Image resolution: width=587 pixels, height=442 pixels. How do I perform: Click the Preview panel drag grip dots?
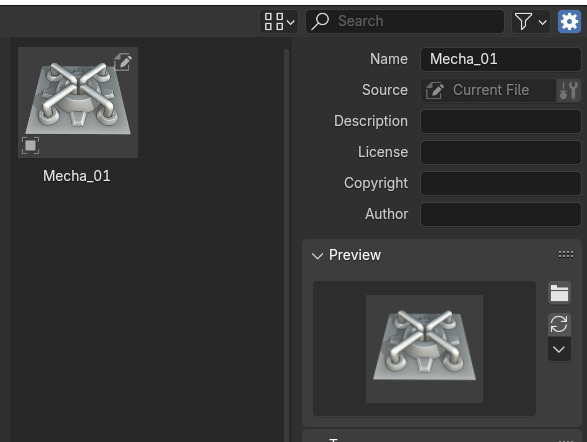pyautogui.click(x=566, y=255)
